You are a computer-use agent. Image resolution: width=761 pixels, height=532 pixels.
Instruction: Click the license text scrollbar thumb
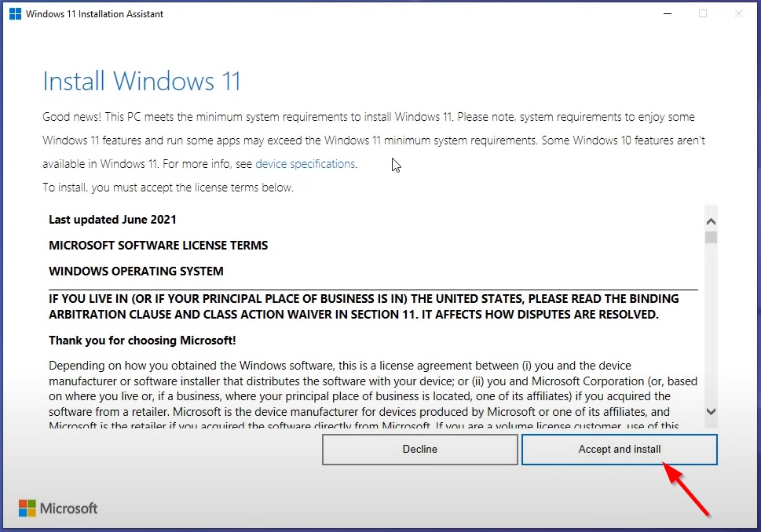tap(711, 237)
